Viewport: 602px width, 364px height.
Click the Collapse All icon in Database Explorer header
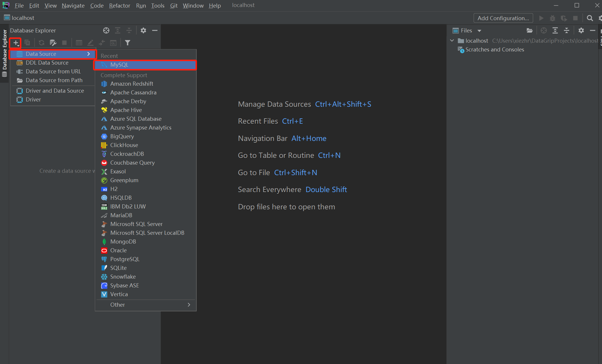129,30
